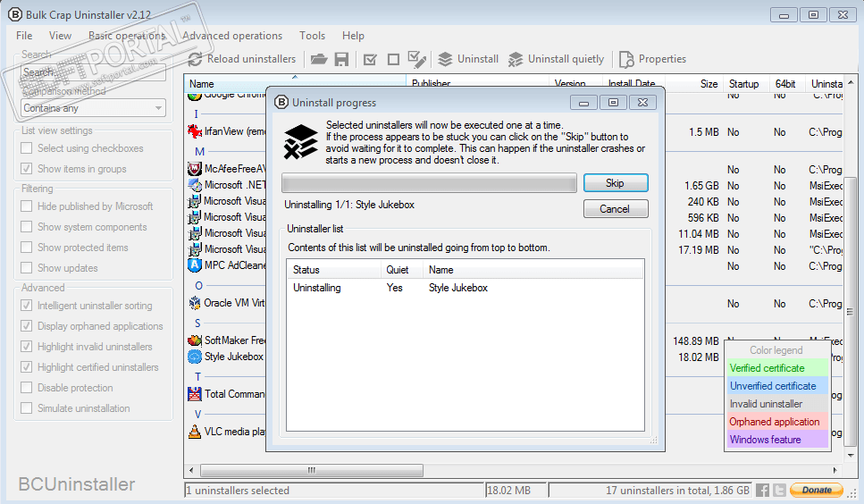
Task: Click the Oracle VM VirtualBox icon
Action: tap(195, 303)
